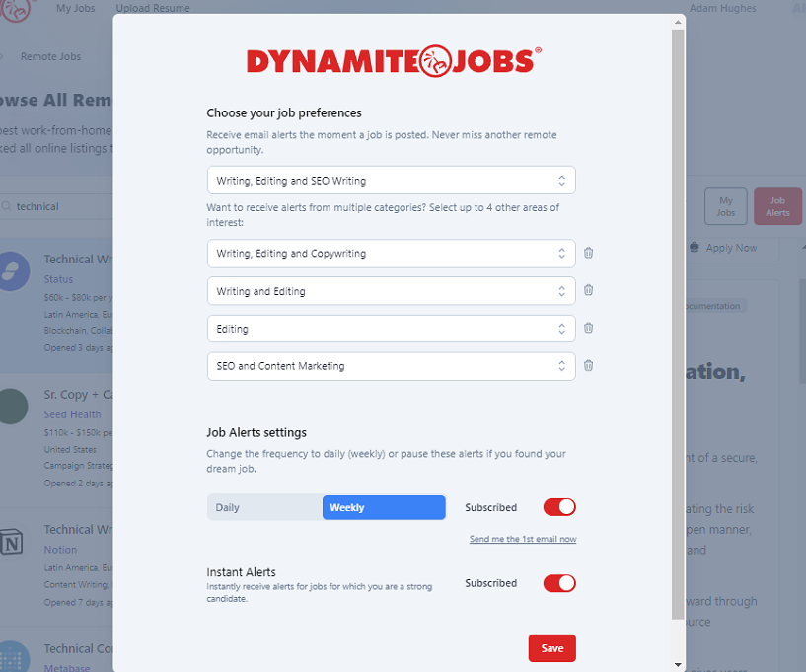Open SEO and Content Marketing dropdown
Screen dimensions: 806x672
click(x=392, y=366)
